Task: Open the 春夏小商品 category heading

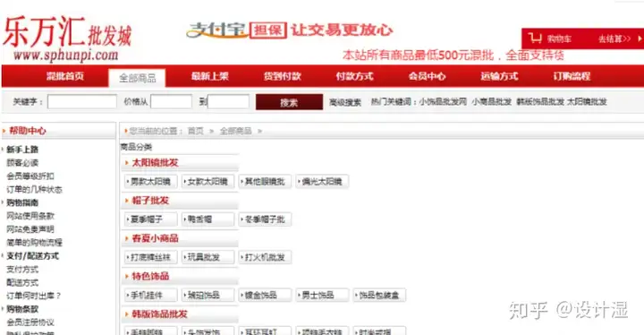Action: [156, 238]
